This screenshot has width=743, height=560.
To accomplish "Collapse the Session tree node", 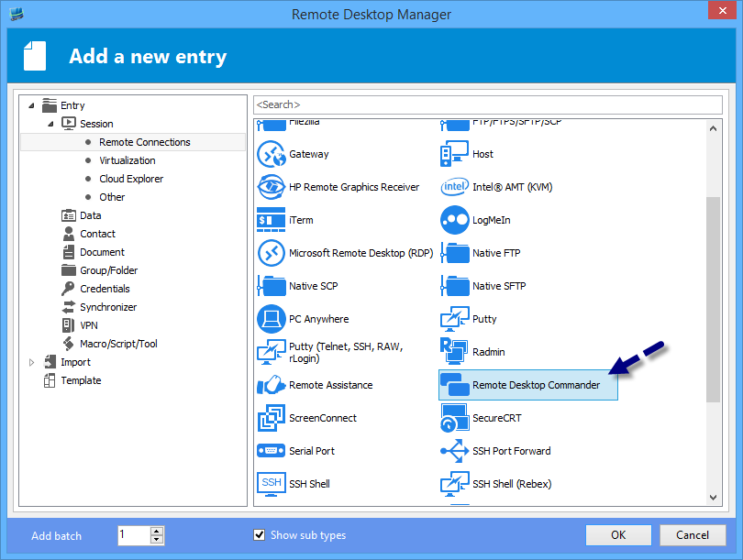I will coord(50,124).
